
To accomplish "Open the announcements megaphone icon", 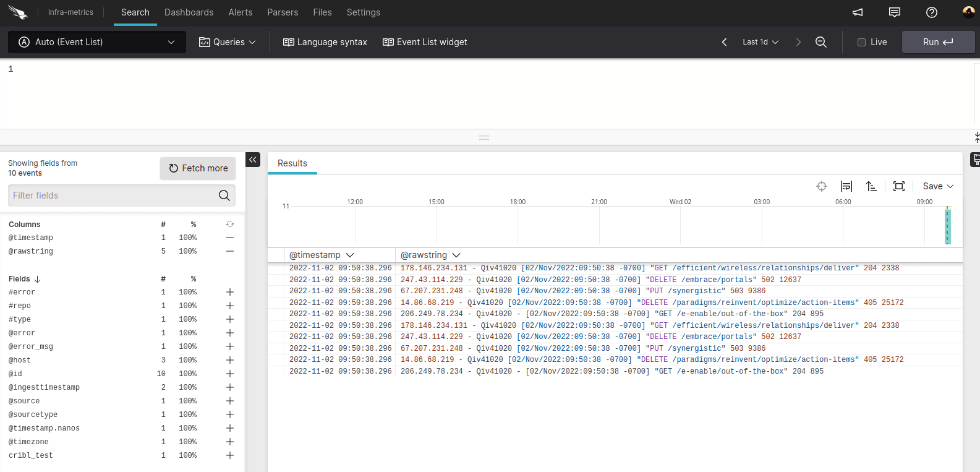I will click(x=858, y=12).
